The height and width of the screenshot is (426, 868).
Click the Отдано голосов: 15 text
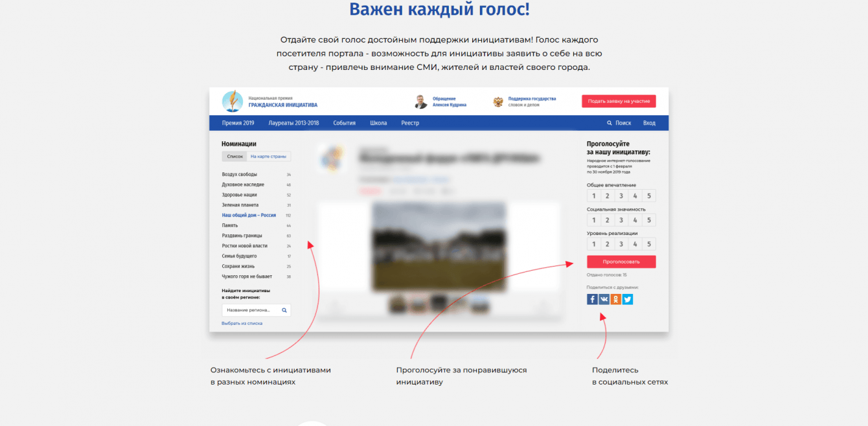click(x=607, y=275)
